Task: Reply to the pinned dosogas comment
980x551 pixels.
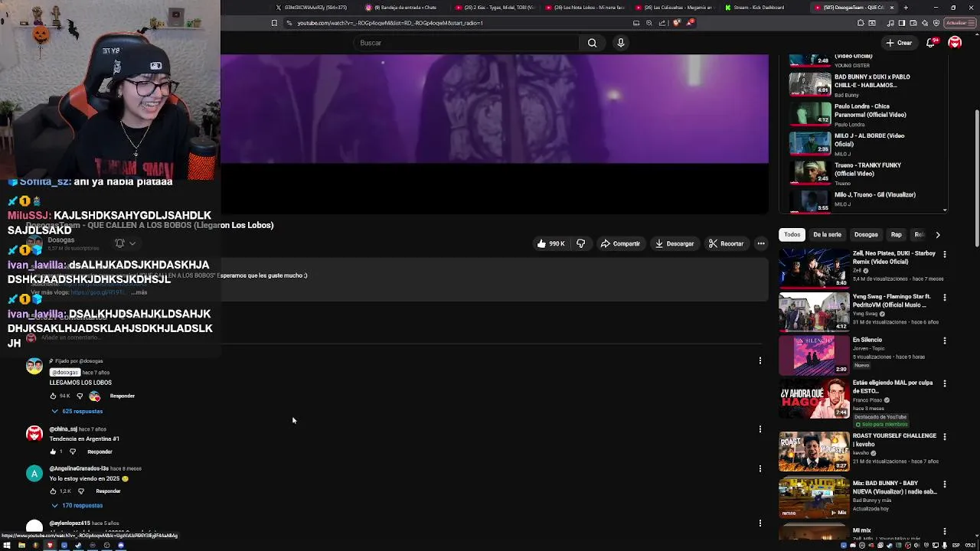Action: point(122,396)
